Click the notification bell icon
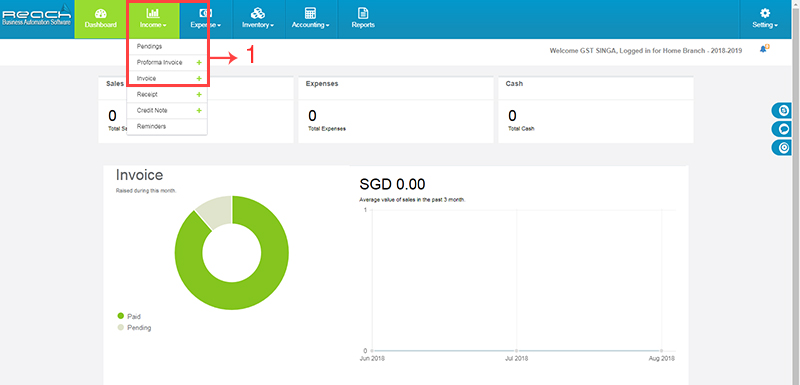Screen dimensions: 800x385 click(x=764, y=48)
